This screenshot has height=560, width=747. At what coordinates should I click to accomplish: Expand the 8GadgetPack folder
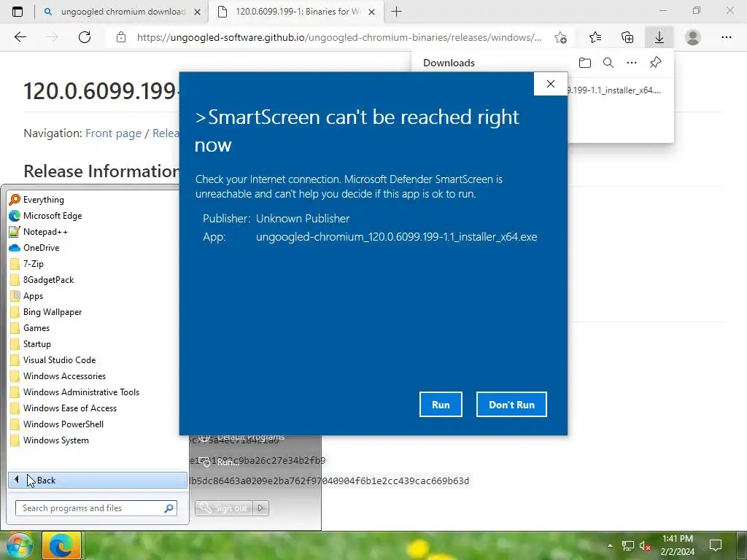click(x=97, y=280)
